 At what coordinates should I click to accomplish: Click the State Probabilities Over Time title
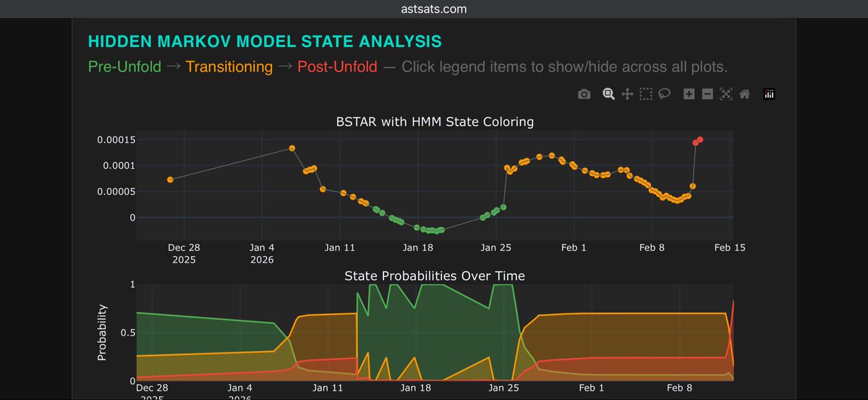pyautogui.click(x=435, y=276)
